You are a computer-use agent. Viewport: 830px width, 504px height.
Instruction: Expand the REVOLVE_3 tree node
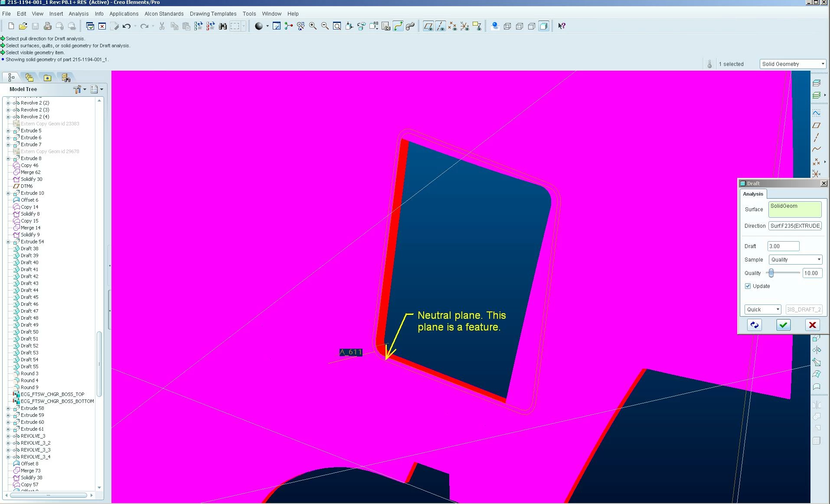pos(8,436)
